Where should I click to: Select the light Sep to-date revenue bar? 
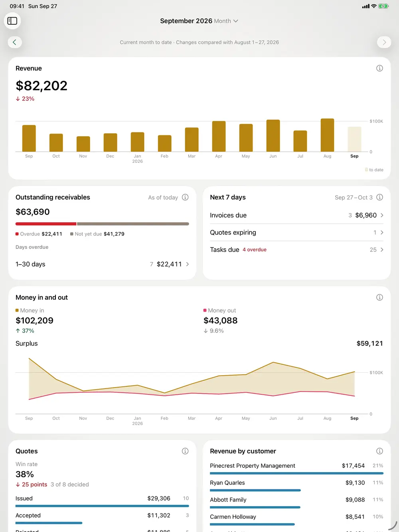(x=354, y=139)
